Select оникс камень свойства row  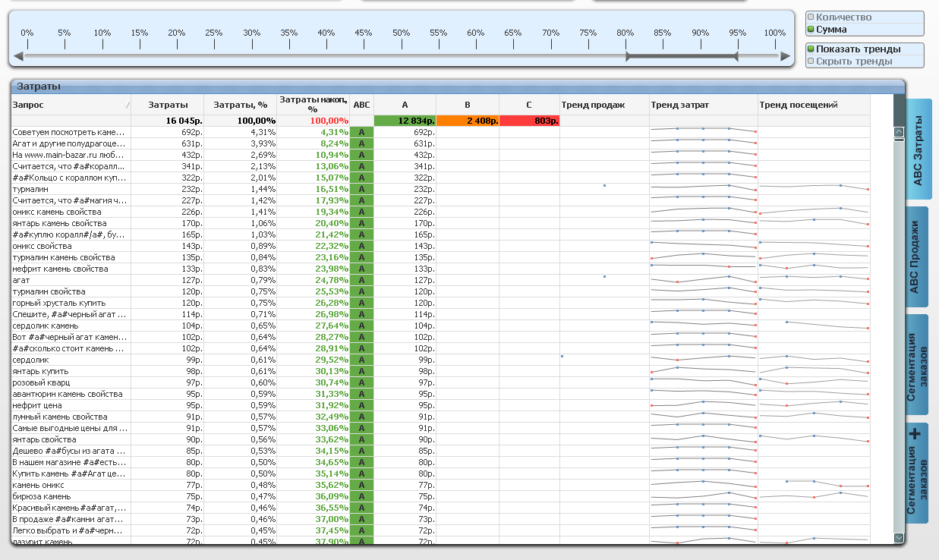click(71, 212)
